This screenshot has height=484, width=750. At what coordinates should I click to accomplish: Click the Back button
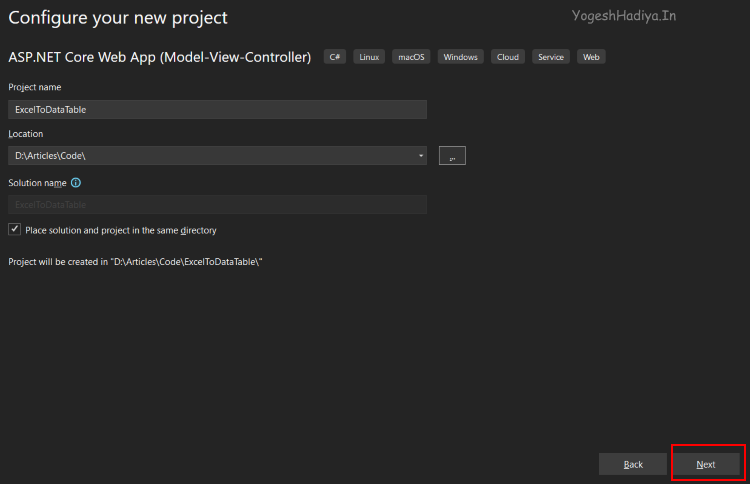coord(633,464)
